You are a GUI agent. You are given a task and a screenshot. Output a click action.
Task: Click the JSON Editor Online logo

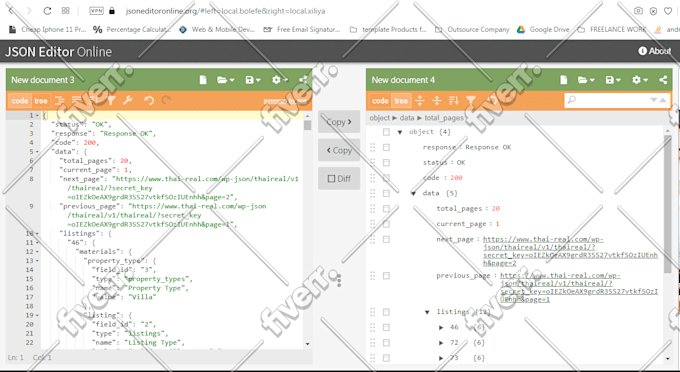click(58, 52)
